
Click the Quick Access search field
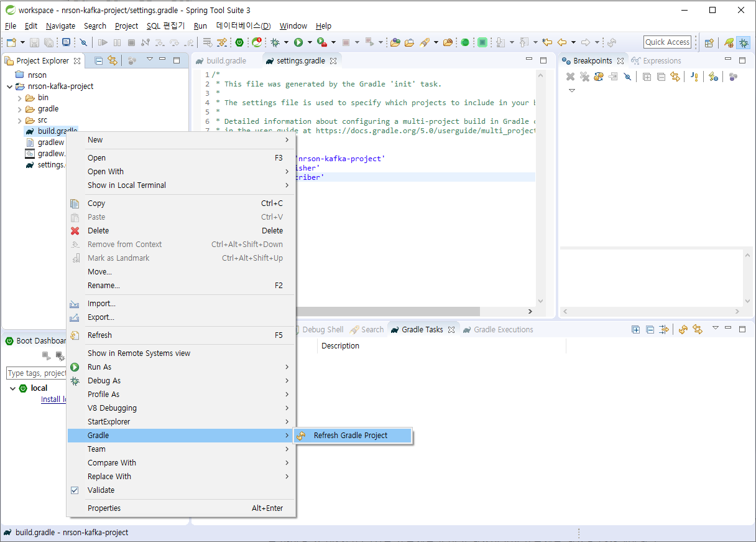[x=667, y=42]
